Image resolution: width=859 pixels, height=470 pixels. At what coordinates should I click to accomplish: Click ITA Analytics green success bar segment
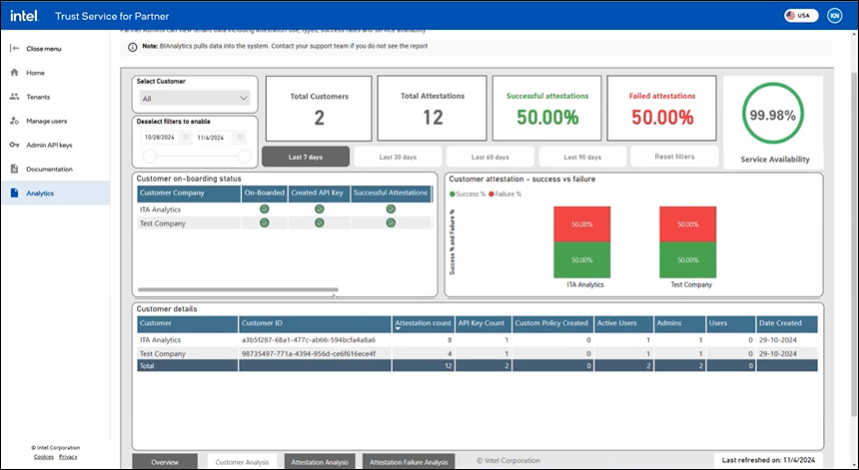point(582,260)
